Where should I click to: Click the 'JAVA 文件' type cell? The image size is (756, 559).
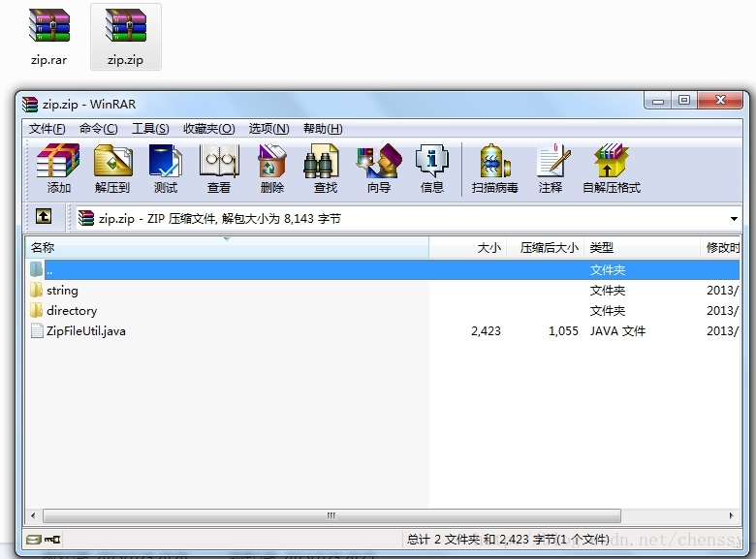617,331
